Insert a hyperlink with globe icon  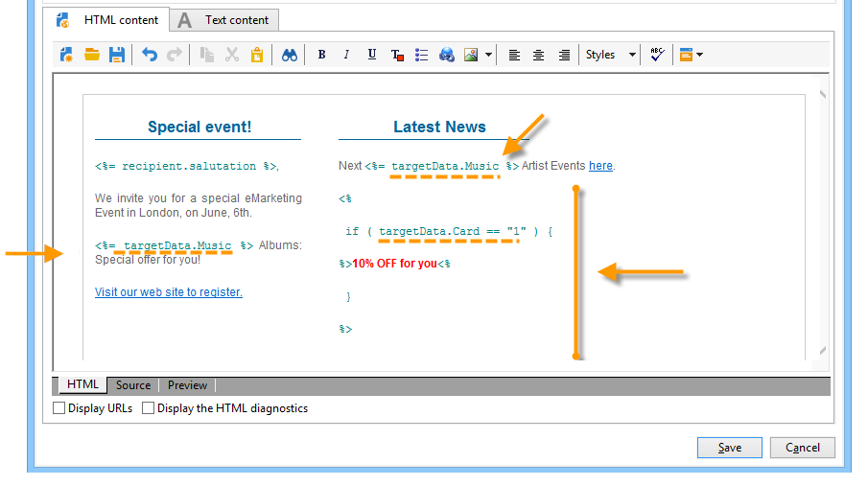447,55
